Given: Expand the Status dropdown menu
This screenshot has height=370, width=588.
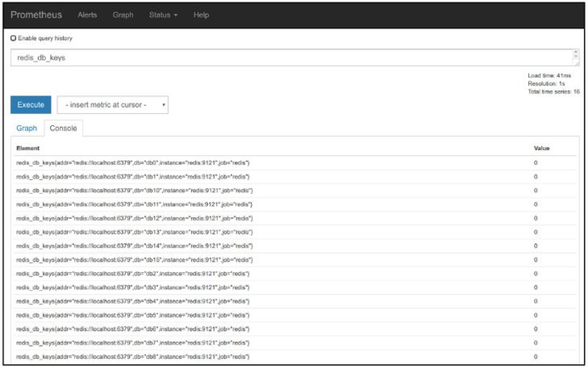Looking at the screenshot, I should coord(164,15).
